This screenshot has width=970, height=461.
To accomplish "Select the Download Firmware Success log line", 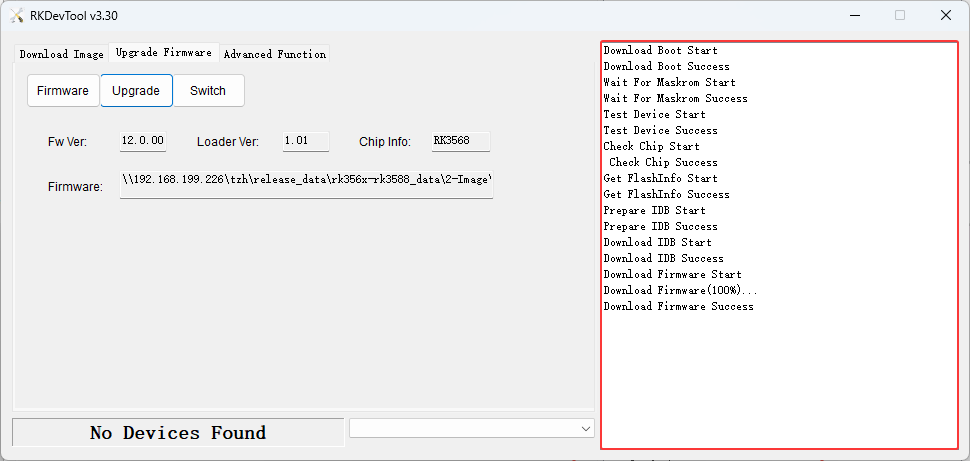I will (678, 306).
